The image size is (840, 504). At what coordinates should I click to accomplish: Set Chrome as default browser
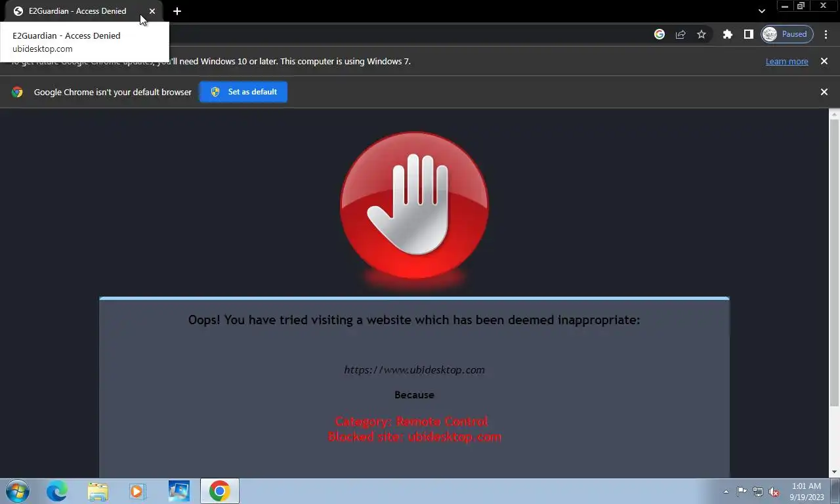(243, 92)
